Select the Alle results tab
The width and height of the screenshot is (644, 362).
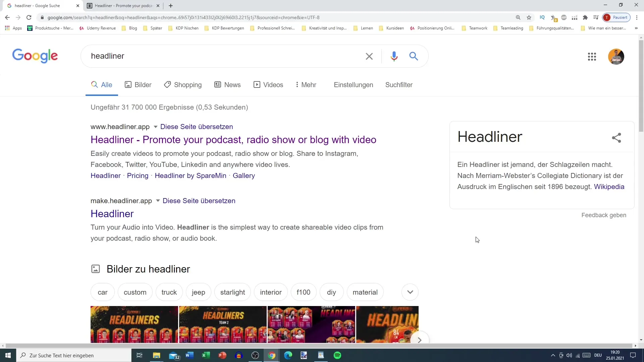(x=102, y=85)
